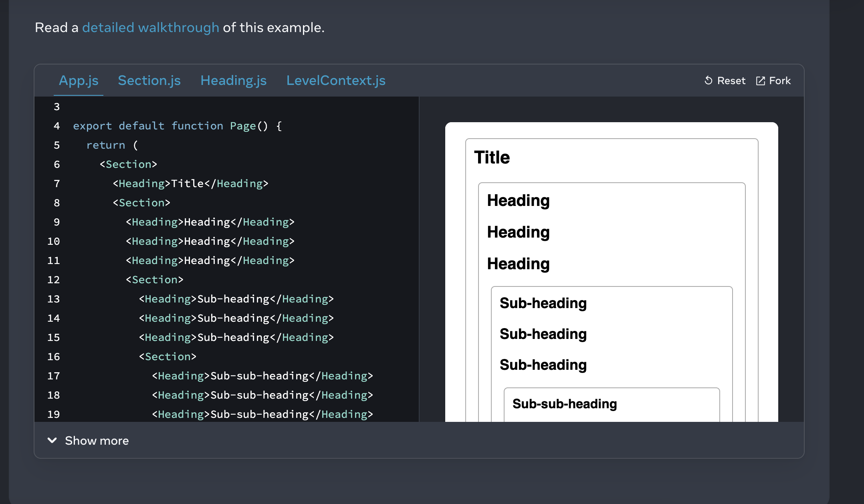Image resolution: width=864 pixels, height=504 pixels.
Task: Click the Fork external-link icon
Action: tap(760, 81)
